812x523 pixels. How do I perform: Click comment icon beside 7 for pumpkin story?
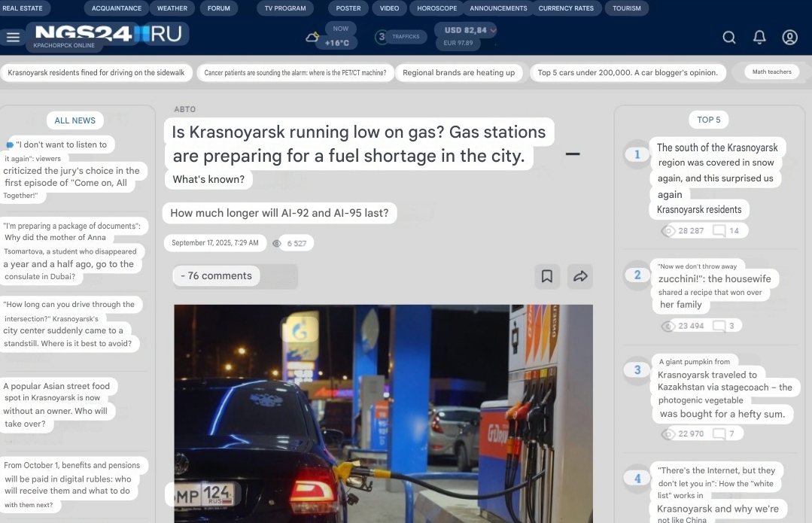point(719,433)
